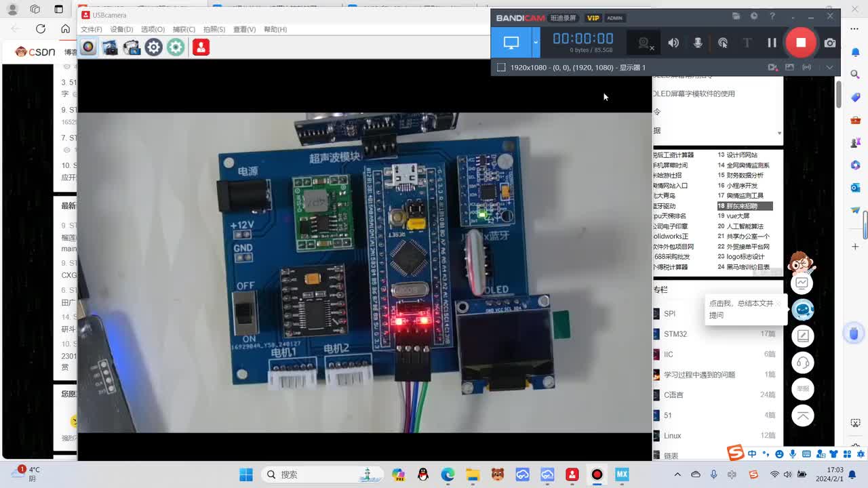
Task: Open the 学习过程中遇到的问题 column
Action: 699,375
